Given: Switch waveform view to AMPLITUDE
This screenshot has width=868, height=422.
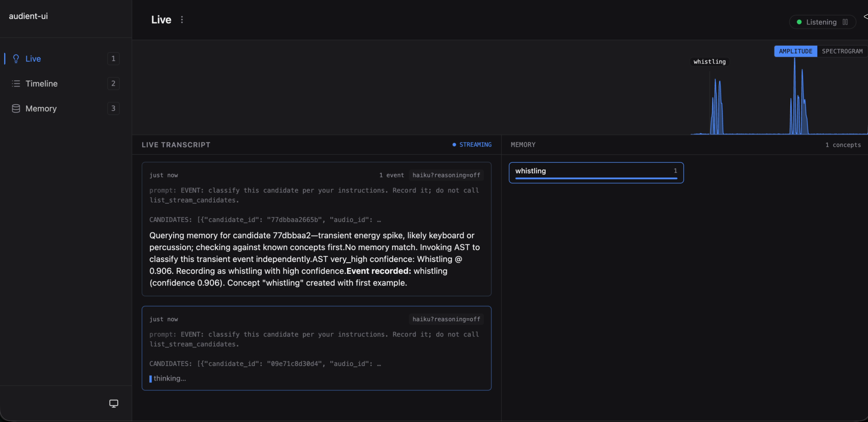Looking at the screenshot, I should [796, 51].
